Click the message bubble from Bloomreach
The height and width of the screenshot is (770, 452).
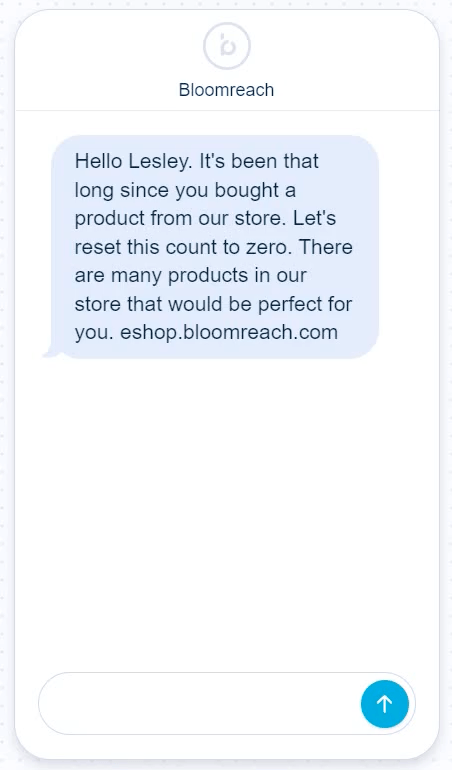215,247
